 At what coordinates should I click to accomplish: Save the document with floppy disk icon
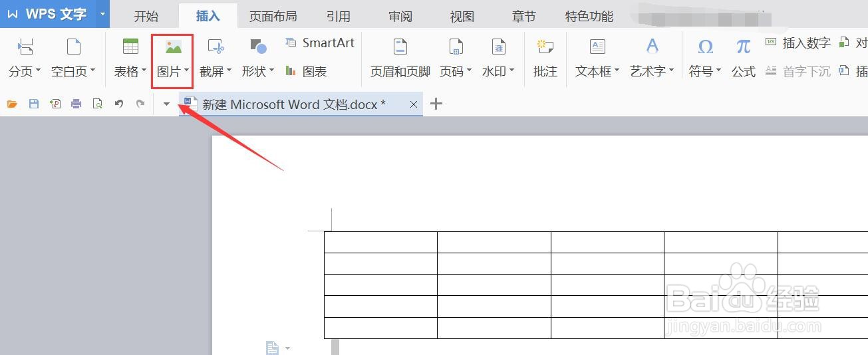[x=33, y=104]
